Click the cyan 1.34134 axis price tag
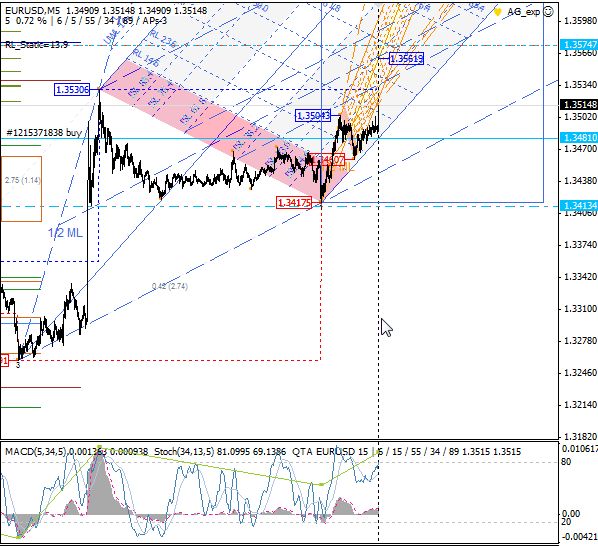The image size is (598, 546). [579, 206]
